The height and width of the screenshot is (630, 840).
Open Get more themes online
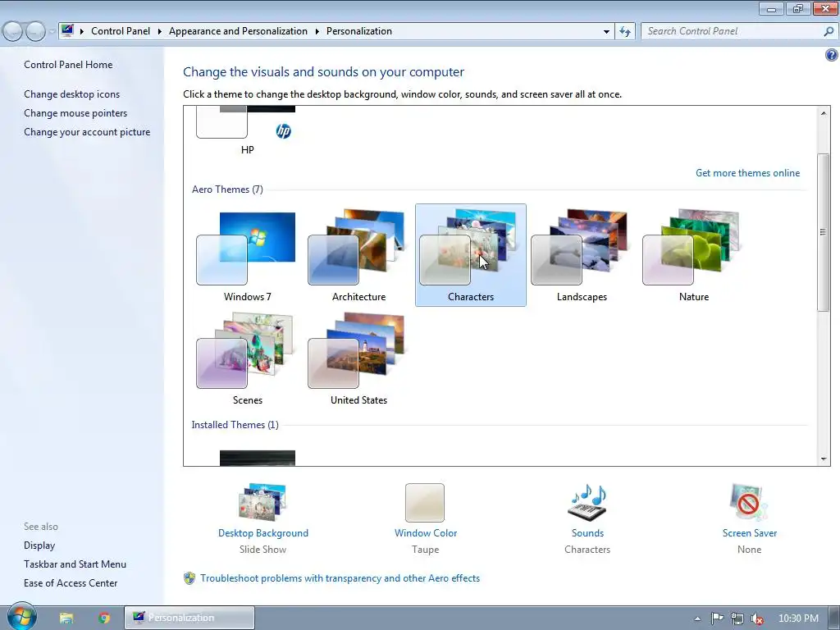[747, 173]
